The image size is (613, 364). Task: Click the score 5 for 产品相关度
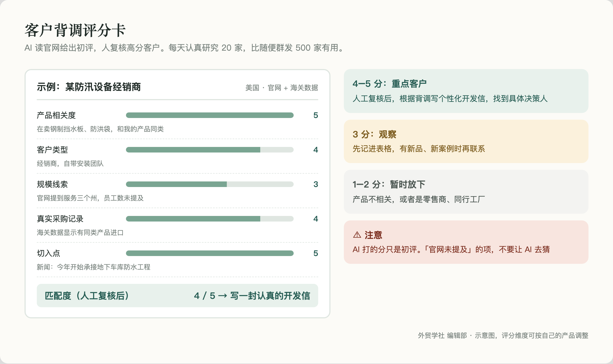[316, 115]
